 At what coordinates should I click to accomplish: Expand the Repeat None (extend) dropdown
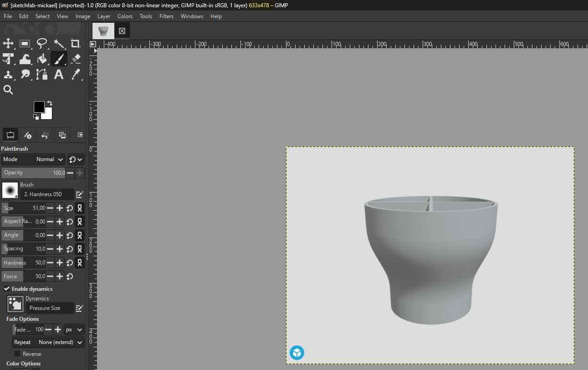coord(48,342)
